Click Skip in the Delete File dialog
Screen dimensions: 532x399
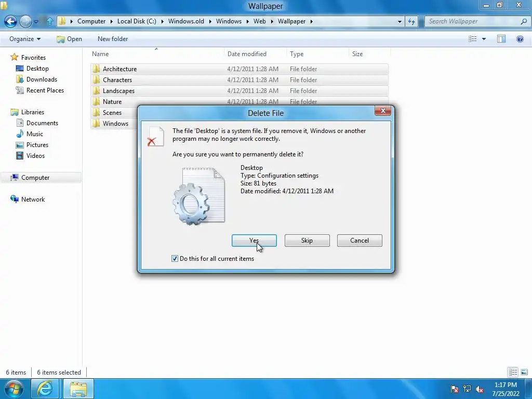(x=307, y=241)
